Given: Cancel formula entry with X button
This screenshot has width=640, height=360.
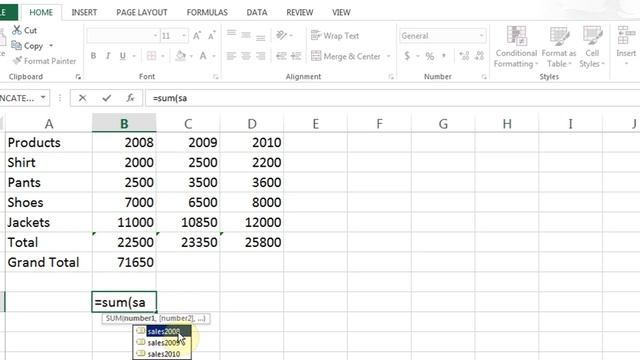Looking at the screenshot, I should point(82,98).
